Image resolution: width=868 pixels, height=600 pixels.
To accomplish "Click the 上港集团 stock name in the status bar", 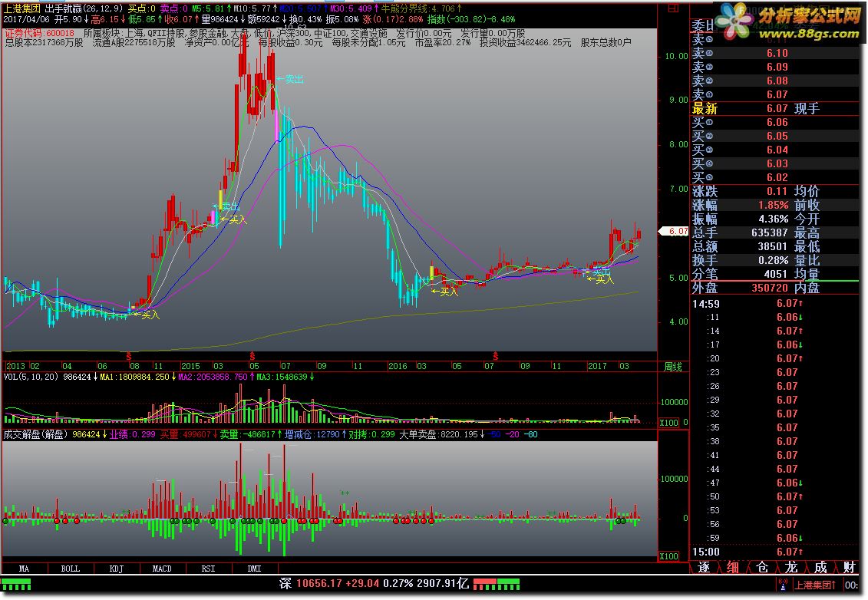I will click(x=814, y=585).
